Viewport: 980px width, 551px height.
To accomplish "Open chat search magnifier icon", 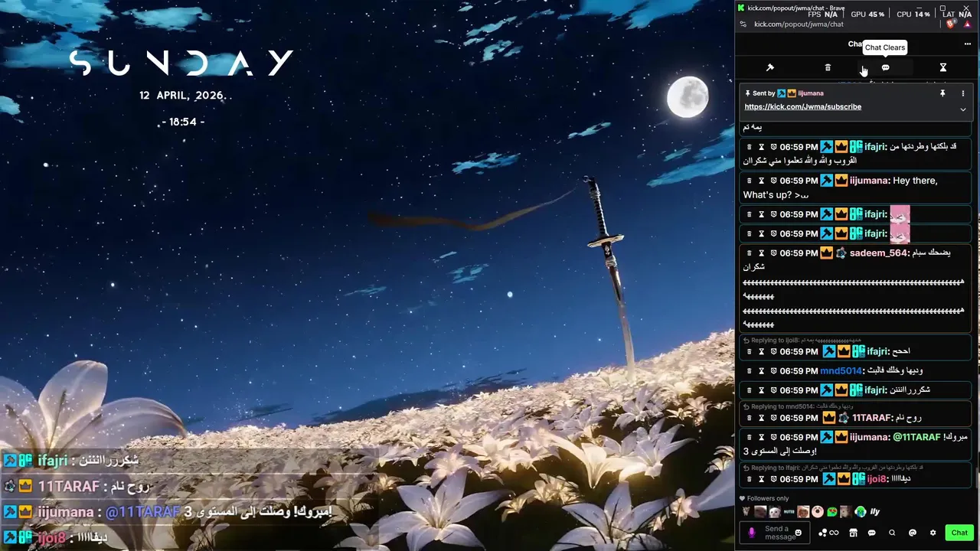I will coord(892,533).
